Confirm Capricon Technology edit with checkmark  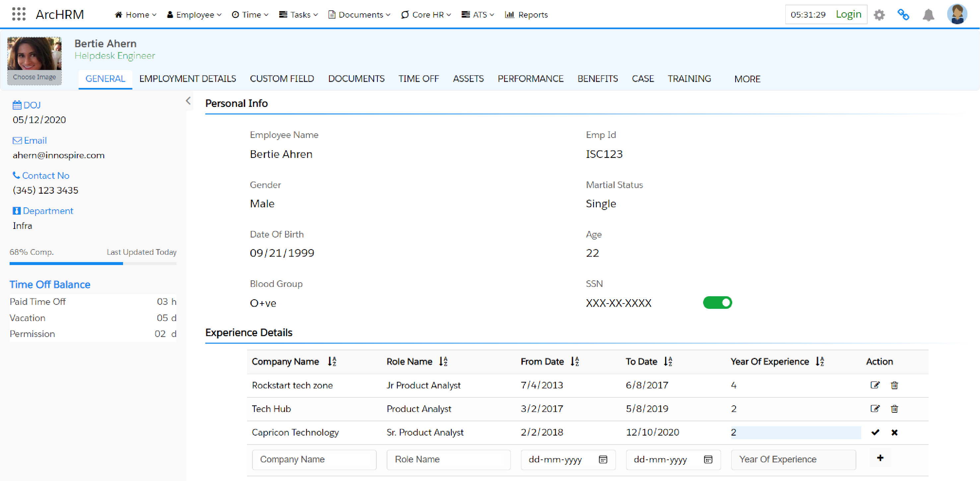click(x=875, y=432)
